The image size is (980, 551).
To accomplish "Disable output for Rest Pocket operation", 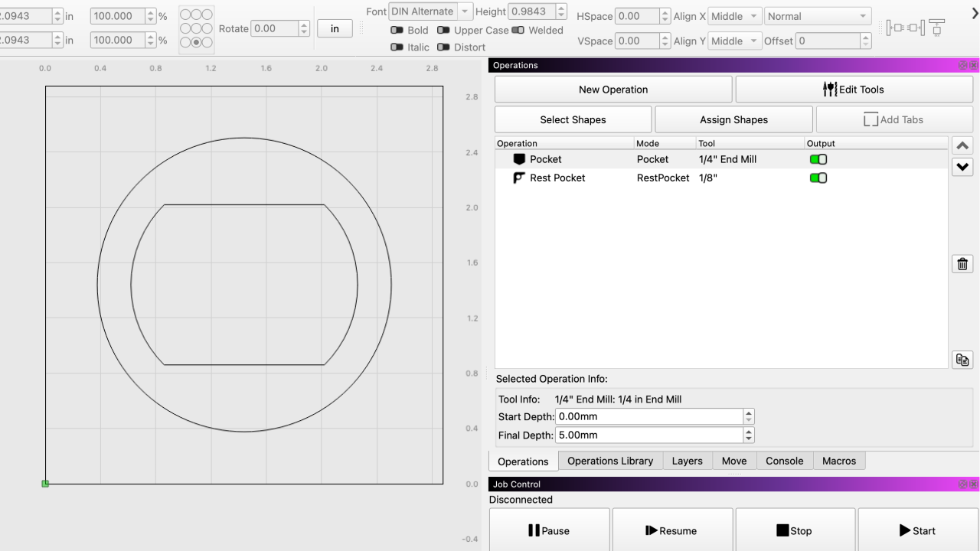I will [818, 178].
